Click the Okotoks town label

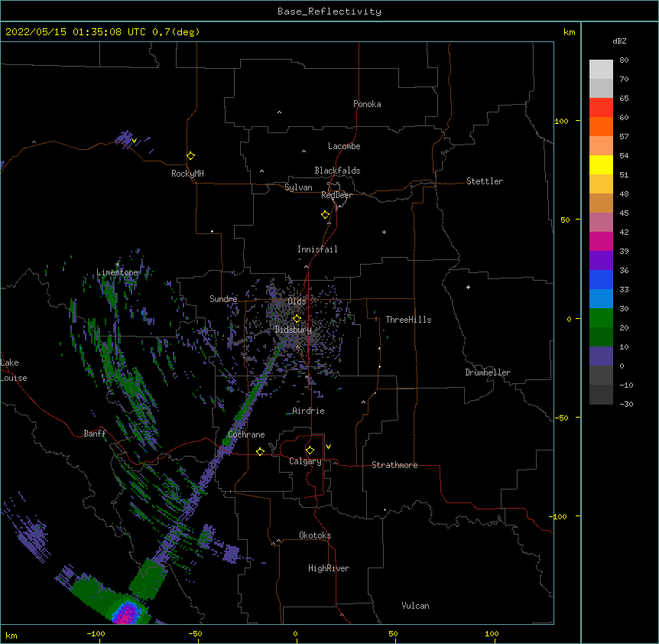click(x=315, y=535)
